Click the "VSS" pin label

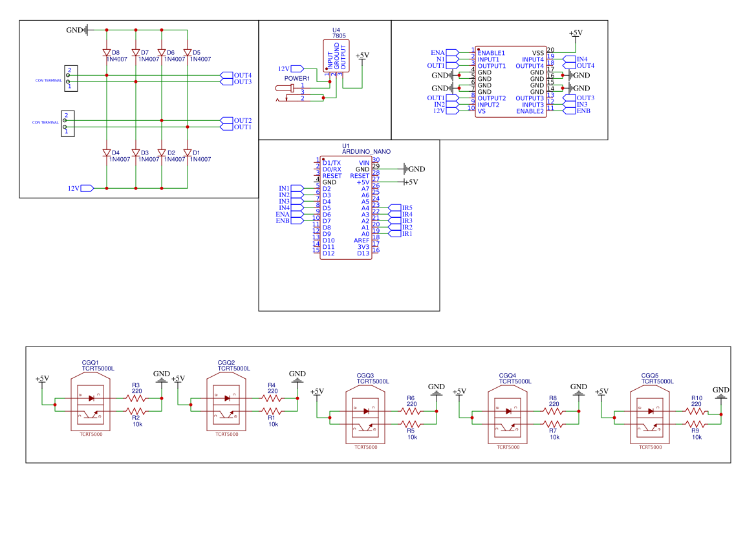click(538, 53)
